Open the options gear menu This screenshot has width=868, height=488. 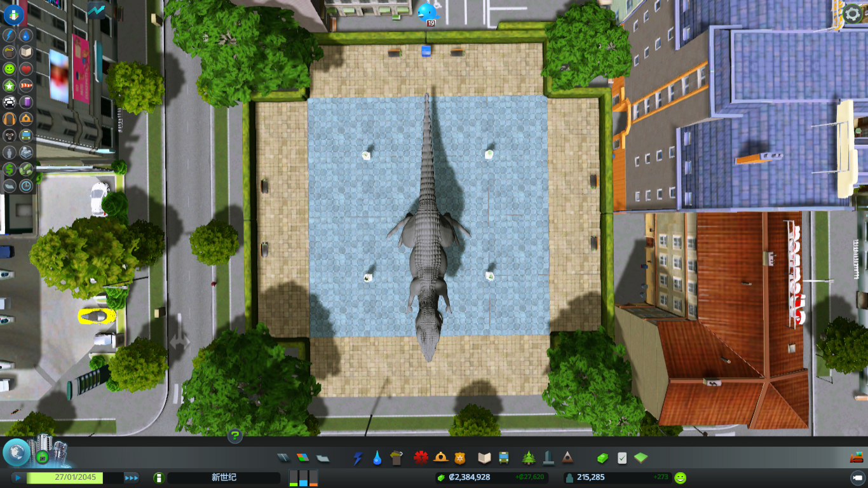[852, 13]
